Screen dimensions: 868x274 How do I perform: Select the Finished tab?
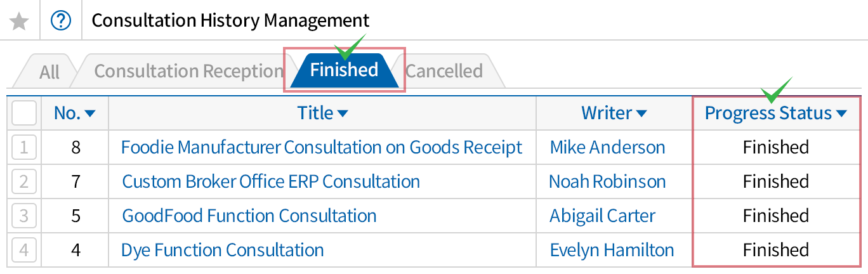344,70
